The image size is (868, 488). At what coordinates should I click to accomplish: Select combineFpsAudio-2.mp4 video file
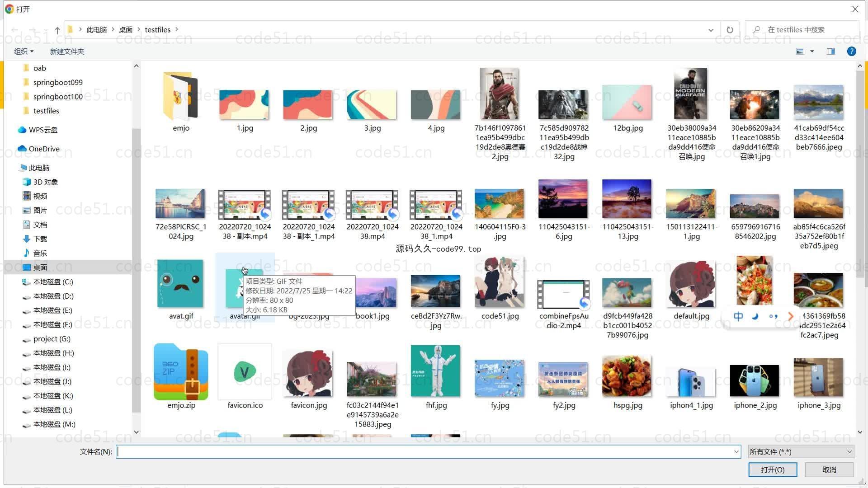pyautogui.click(x=563, y=295)
